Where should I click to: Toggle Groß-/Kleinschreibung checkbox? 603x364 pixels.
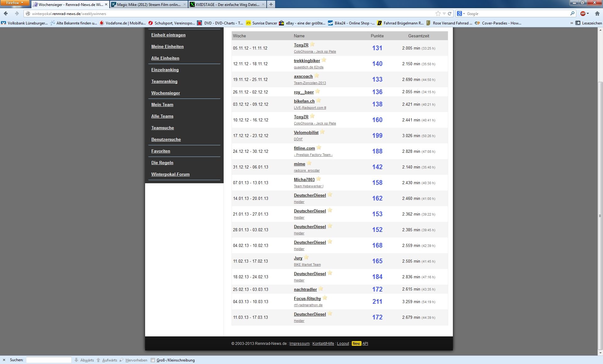[x=153, y=360]
